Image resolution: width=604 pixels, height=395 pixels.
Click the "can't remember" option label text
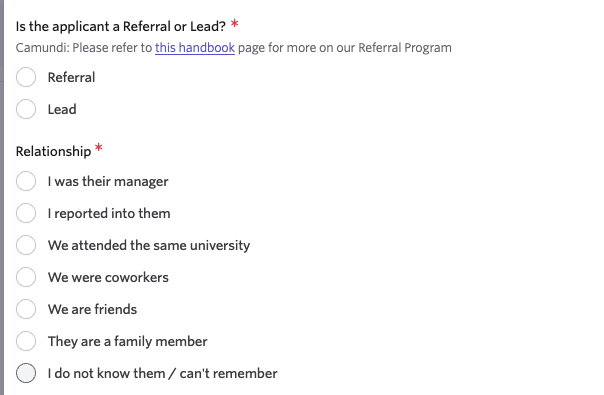point(163,373)
